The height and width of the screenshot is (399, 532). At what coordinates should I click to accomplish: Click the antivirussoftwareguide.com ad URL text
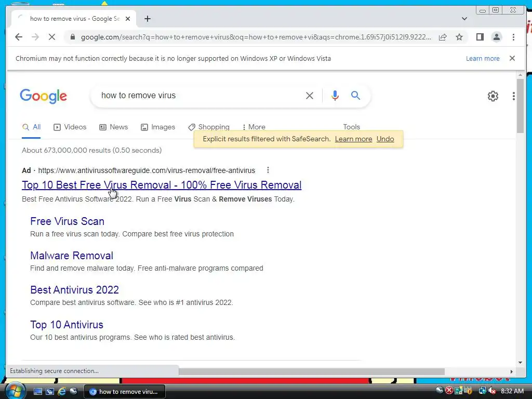click(x=147, y=170)
